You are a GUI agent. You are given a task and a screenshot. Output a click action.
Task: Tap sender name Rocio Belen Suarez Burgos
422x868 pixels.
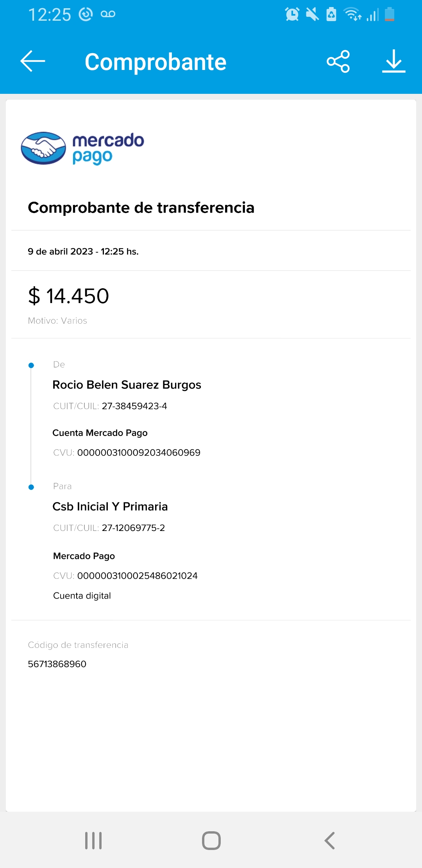[x=127, y=385]
